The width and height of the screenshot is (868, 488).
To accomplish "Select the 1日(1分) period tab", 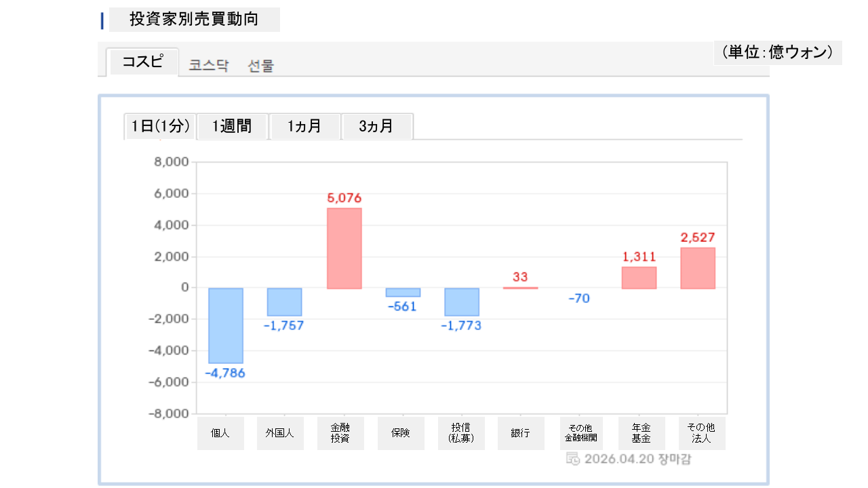I will pyautogui.click(x=160, y=126).
